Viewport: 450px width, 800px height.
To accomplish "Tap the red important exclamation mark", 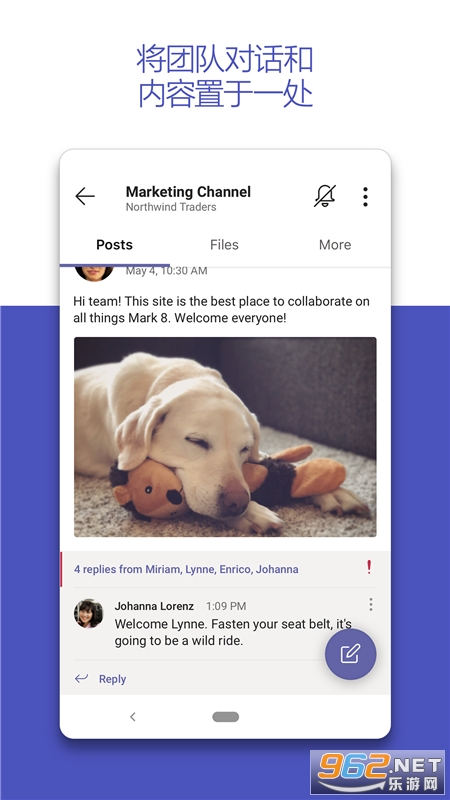I will [369, 567].
